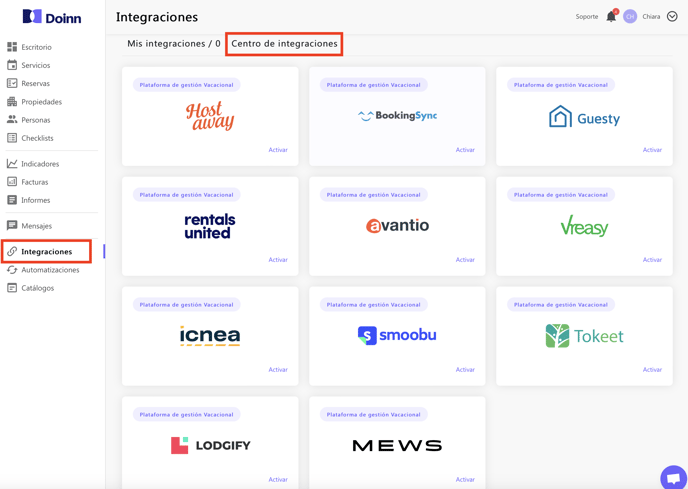Click the Personas people icon
The height and width of the screenshot is (489, 688).
point(12,119)
